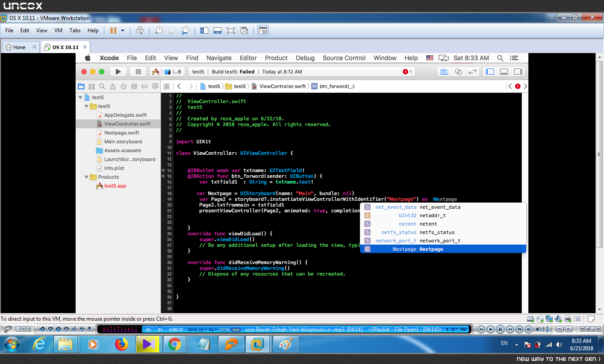Open the Apple menu
Viewport: 604px width, 364px height.
(88, 58)
